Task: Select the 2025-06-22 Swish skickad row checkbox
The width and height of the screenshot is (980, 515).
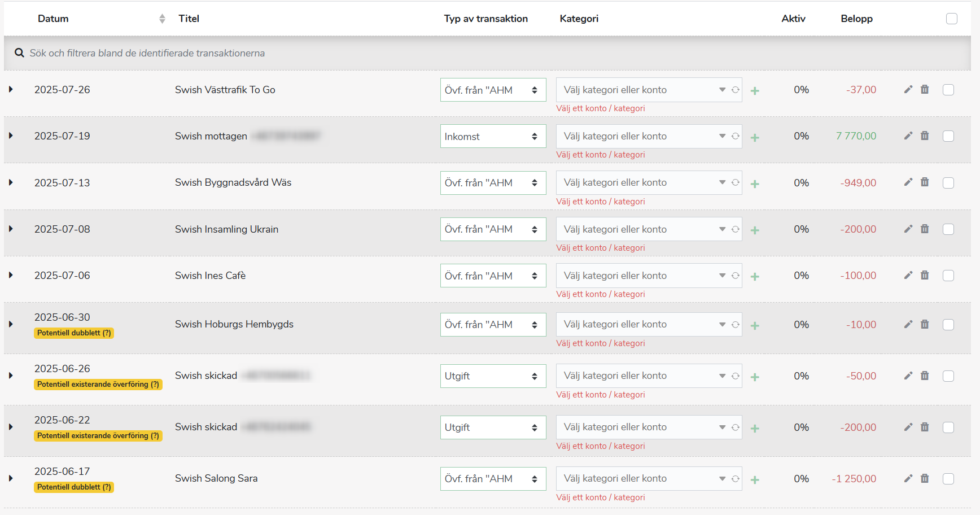Action: 948,427
